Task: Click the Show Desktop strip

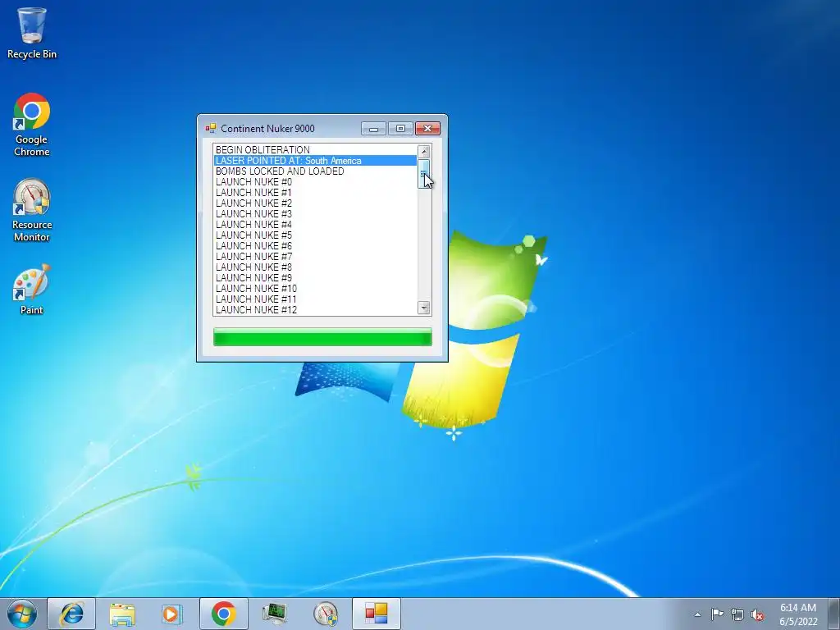Action: pyautogui.click(x=834, y=614)
